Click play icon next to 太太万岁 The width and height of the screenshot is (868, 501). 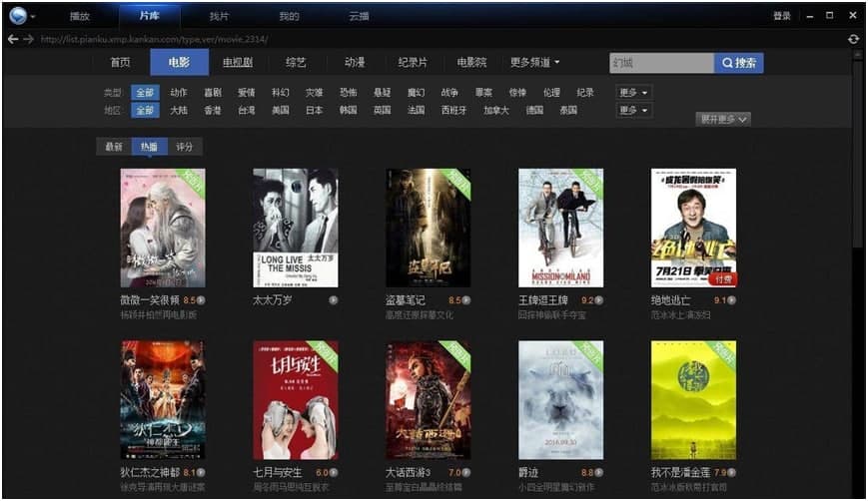[334, 300]
